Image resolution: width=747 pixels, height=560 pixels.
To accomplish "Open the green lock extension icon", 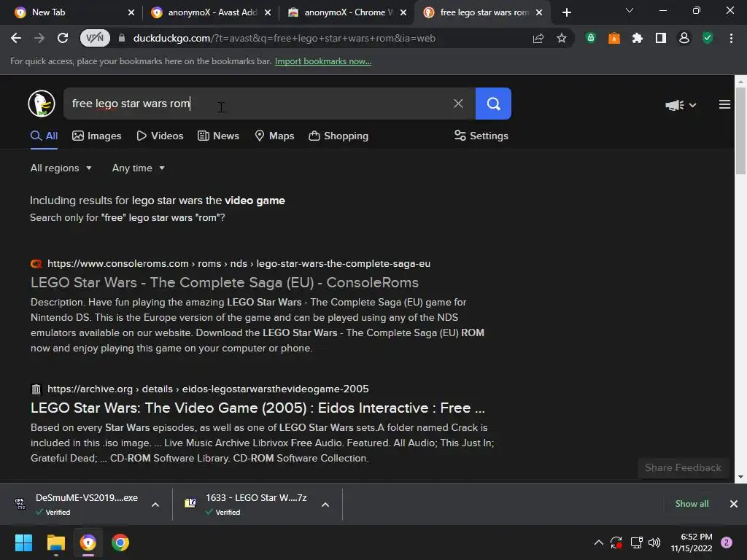I will coord(591,38).
